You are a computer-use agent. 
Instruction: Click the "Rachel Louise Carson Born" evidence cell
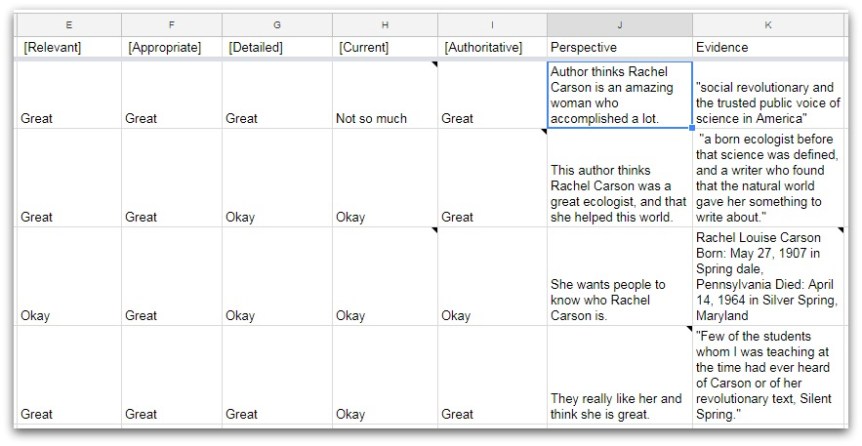768,277
